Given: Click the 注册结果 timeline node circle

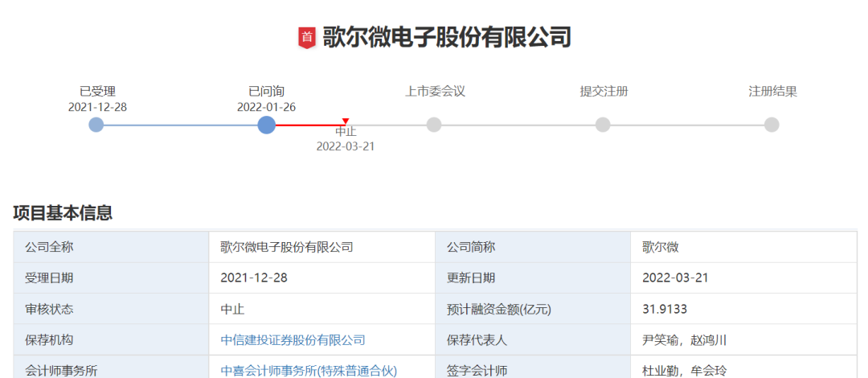Looking at the screenshot, I should [772, 125].
